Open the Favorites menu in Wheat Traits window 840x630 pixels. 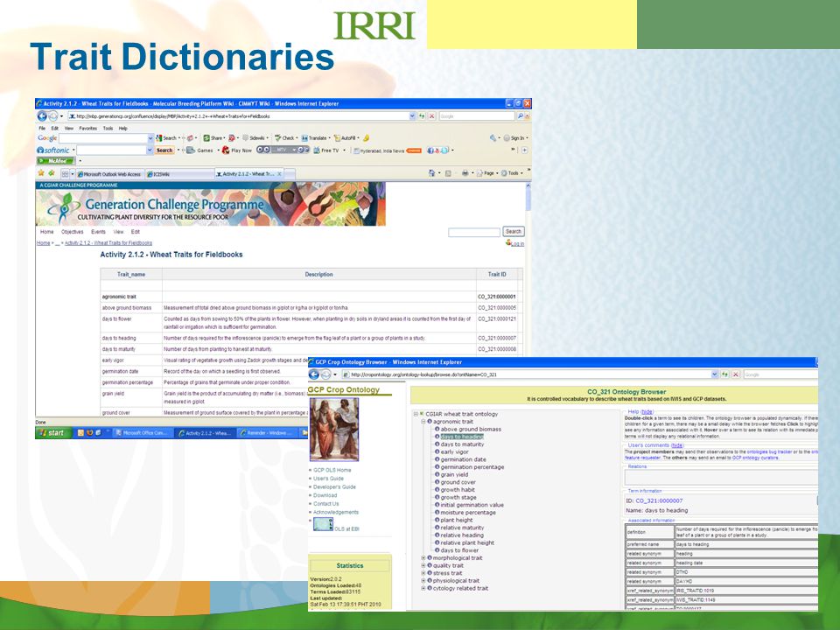click(x=87, y=129)
